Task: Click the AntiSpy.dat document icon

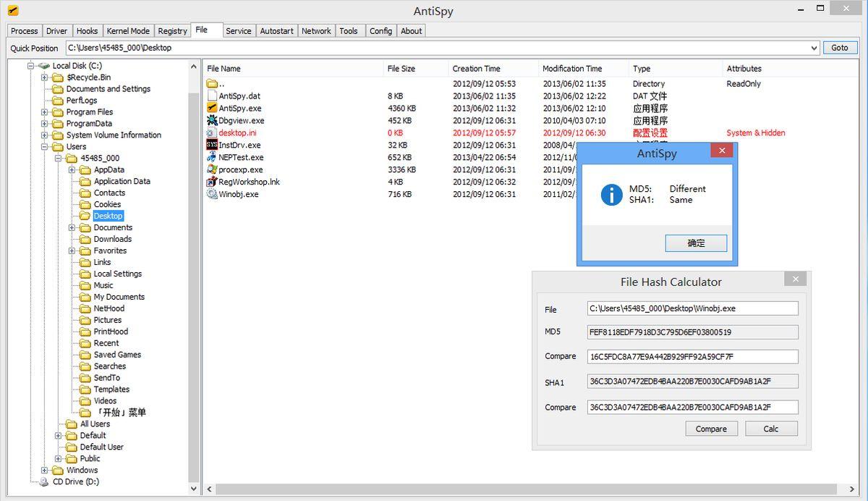Action: (x=212, y=96)
